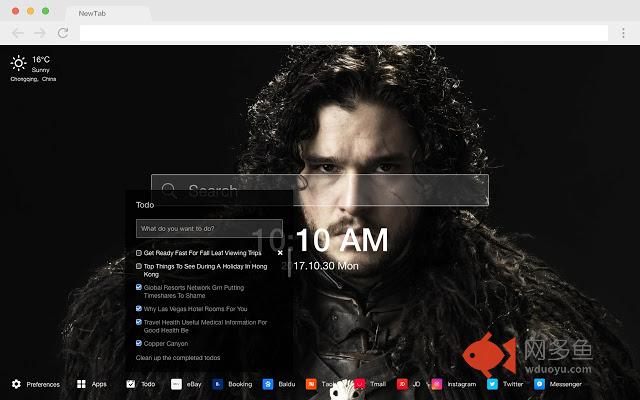Click the search magnifier icon
This screenshot has width=640, height=400.
click(x=169, y=191)
